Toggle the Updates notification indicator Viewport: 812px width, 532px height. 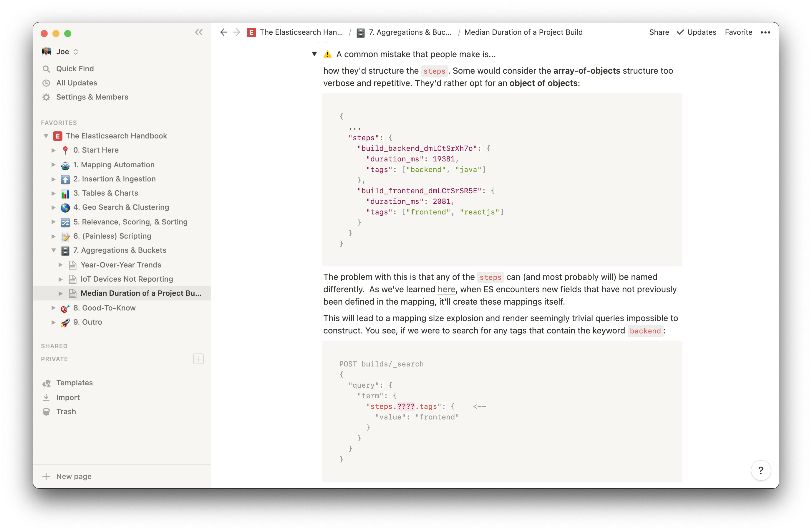(x=696, y=32)
